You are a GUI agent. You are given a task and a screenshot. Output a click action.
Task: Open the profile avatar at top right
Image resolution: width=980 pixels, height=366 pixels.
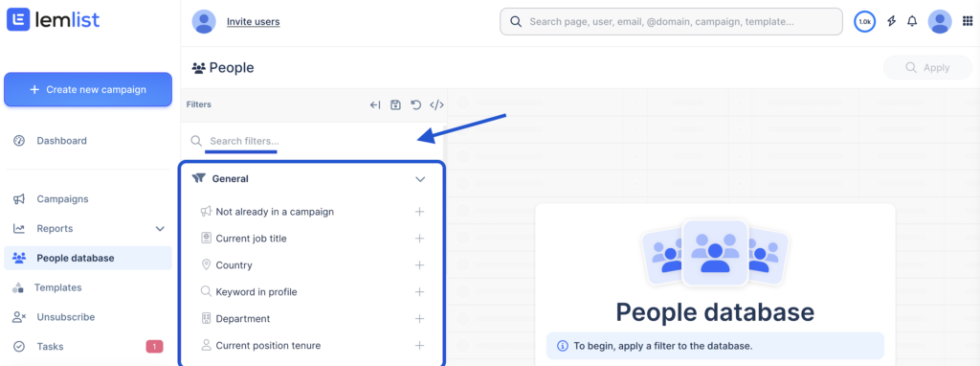point(940,21)
